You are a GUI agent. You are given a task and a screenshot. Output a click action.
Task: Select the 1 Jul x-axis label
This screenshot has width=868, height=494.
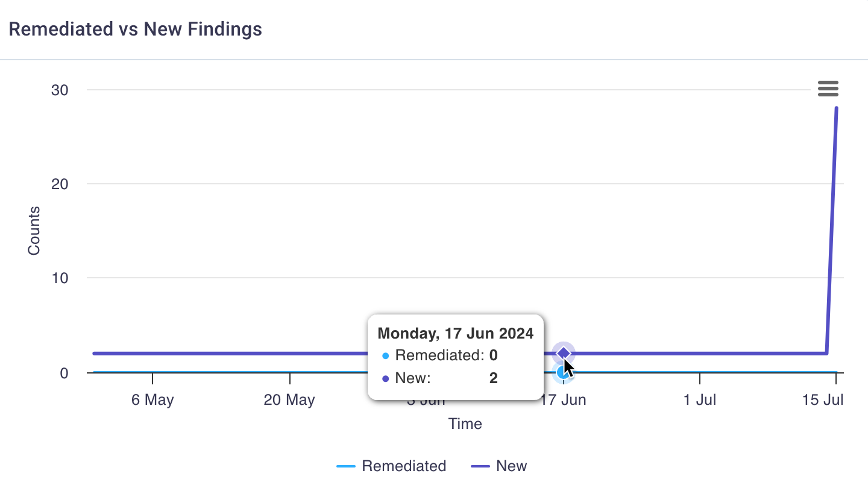pyautogui.click(x=700, y=400)
